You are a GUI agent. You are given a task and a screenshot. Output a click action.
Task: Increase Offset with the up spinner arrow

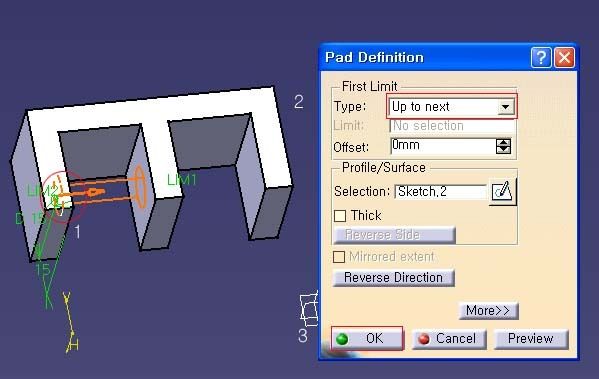(x=503, y=142)
